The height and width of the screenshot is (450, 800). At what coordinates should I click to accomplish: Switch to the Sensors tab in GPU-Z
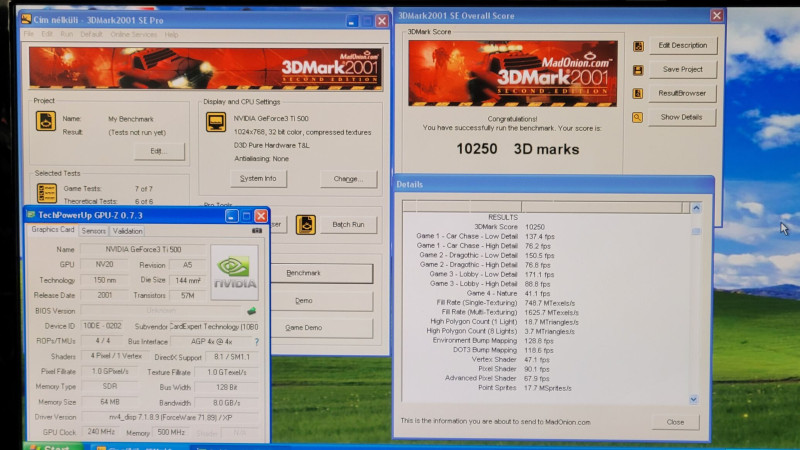point(94,231)
